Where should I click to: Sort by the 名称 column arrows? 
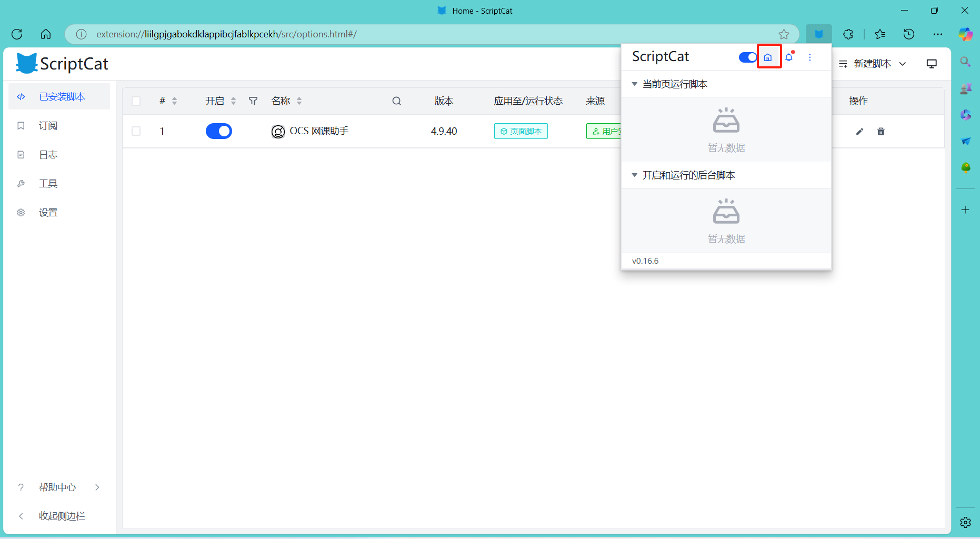(299, 101)
